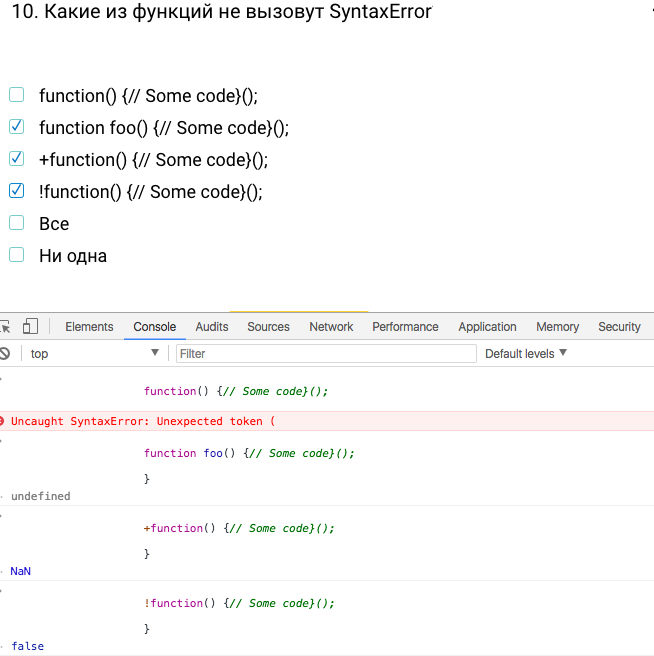Viewport: 654px width, 656px height.
Task: Select the Console tab
Action: point(154,327)
